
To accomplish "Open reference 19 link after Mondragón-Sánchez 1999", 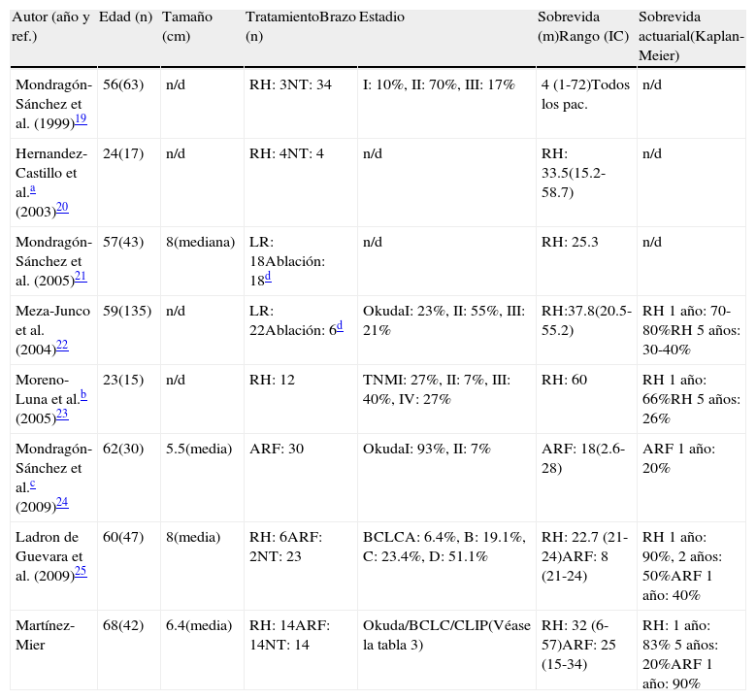I will (81, 117).
